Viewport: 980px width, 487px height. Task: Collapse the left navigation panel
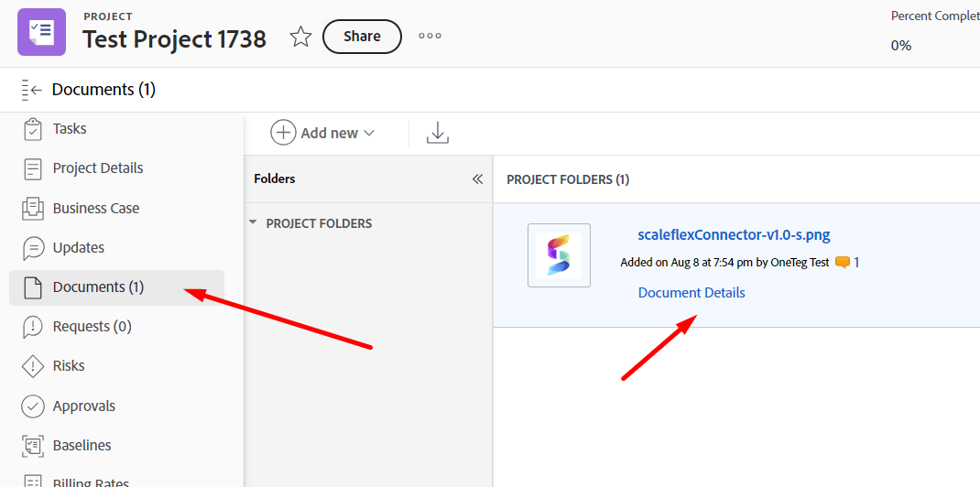31,90
